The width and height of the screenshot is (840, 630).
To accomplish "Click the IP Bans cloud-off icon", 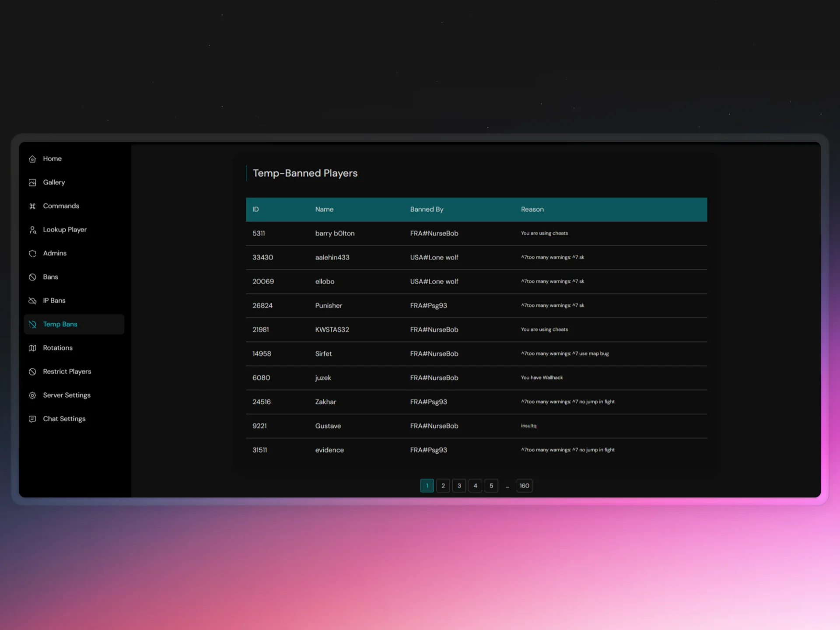I will [x=32, y=301].
